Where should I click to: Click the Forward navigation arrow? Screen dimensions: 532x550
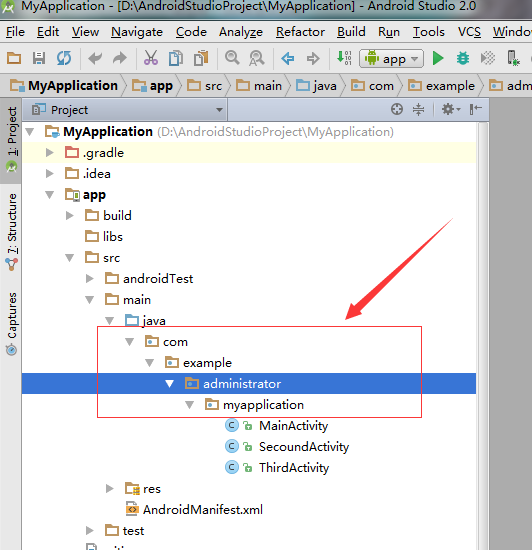tap(313, 58)
